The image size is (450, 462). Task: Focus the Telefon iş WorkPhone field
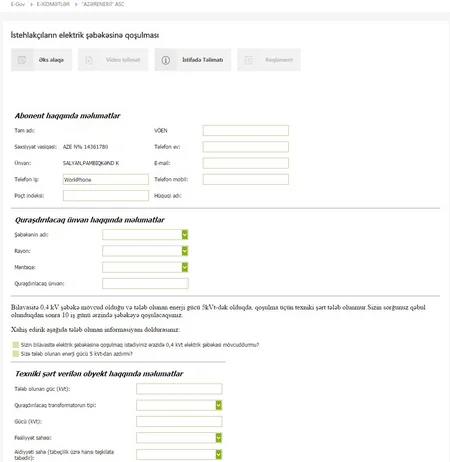(106, 179)
